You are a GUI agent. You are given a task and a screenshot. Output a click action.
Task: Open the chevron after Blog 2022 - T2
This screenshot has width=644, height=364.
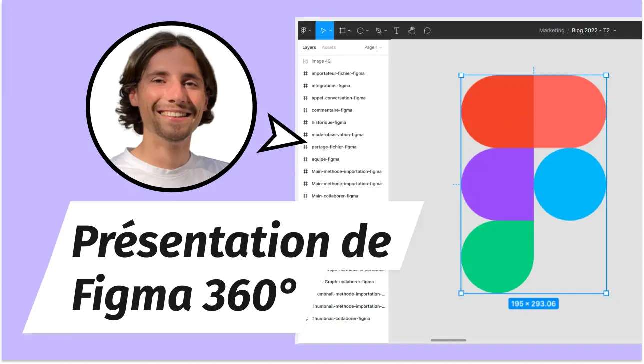(x=615, y=31)
